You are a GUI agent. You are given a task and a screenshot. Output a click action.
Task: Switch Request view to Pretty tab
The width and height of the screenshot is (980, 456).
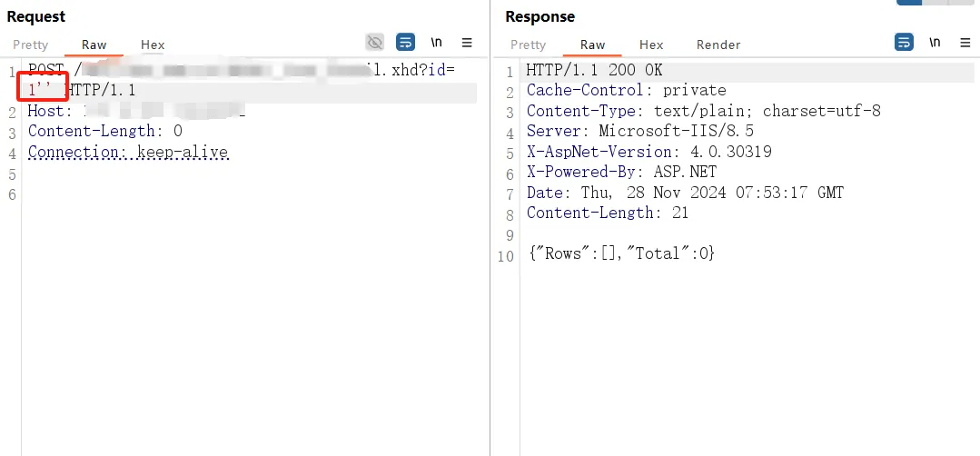point(31,45)
